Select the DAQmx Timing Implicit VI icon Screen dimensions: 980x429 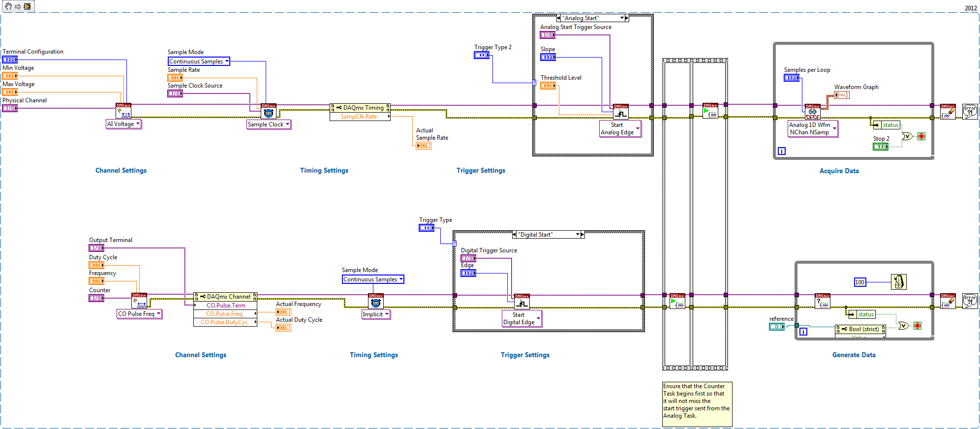pos(376,302)
